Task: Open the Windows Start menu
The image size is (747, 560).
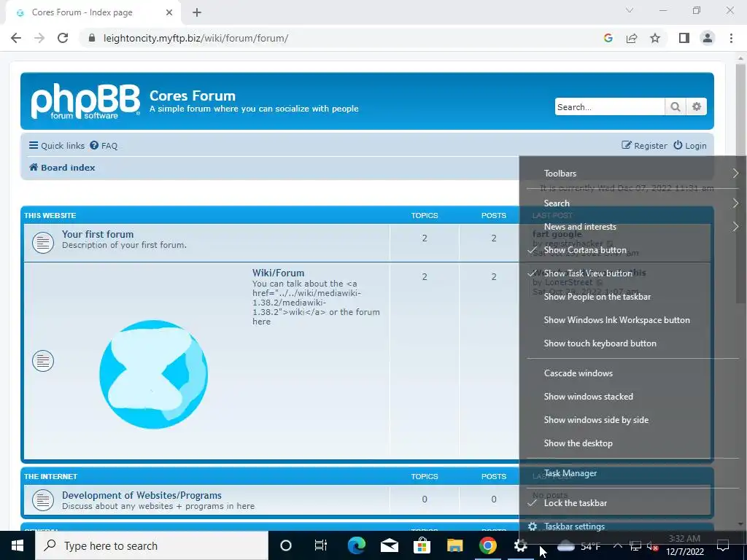Action: pyautogui.click(x=18, y=545)
